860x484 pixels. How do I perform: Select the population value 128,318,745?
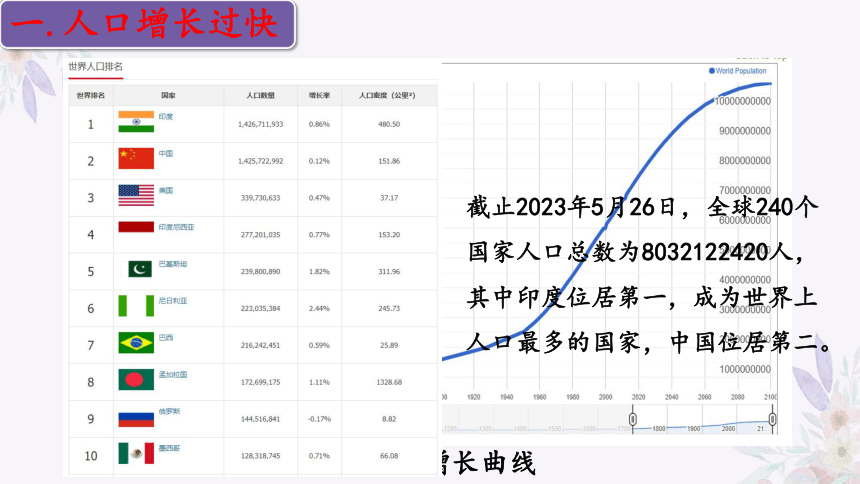click(261, 456)
